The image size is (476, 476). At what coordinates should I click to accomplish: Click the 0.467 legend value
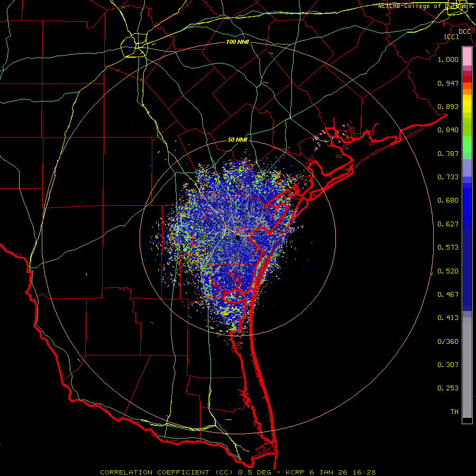coord(448,295)
